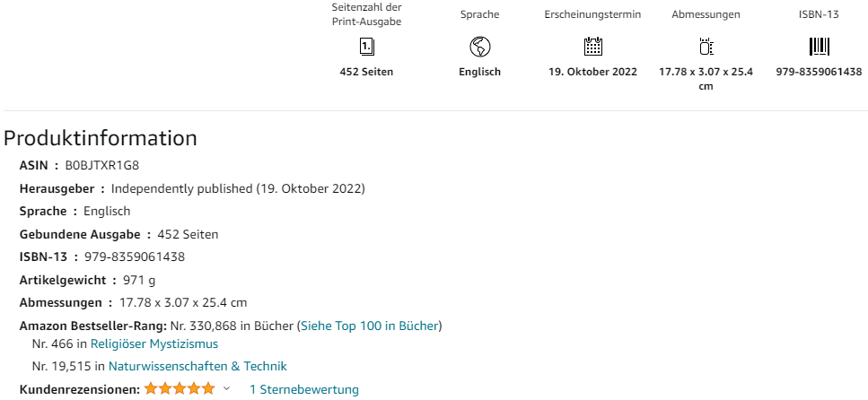The height and width of the screenshot is (400, 868).
Task: Click the Artikelgewicht 971 g entry
Action: coord(87,280)
